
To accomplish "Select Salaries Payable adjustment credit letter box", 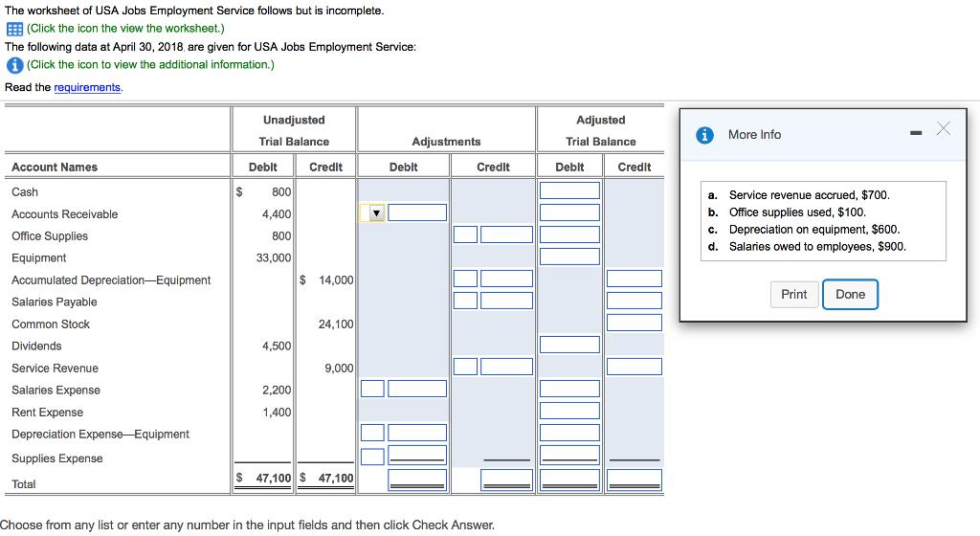I will click(x=465, y=301).
